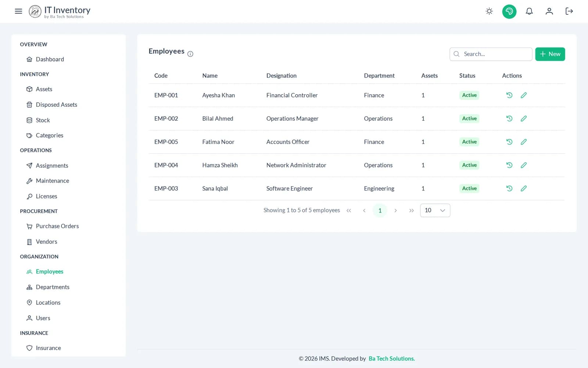View history for Fatima Noor

point(509,142)
